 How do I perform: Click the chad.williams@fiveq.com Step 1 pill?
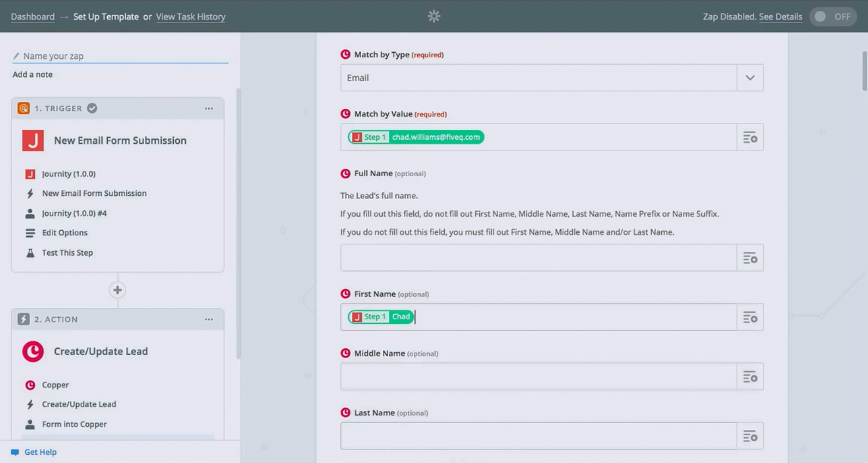pos(416,137)
